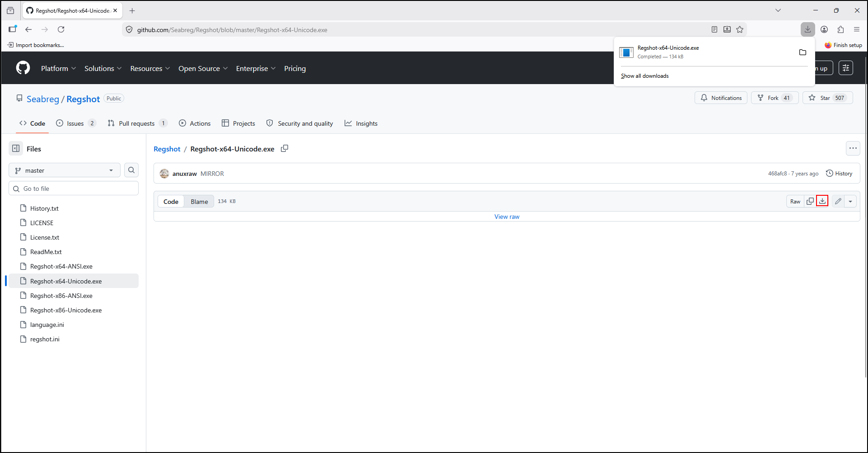The image size is (868, 453).
Task: Open the file History link
Action: 839,174
